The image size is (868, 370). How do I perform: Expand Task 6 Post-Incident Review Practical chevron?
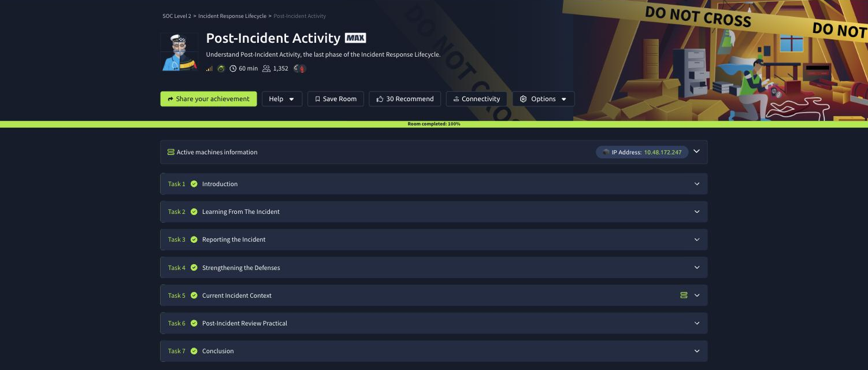696,323
